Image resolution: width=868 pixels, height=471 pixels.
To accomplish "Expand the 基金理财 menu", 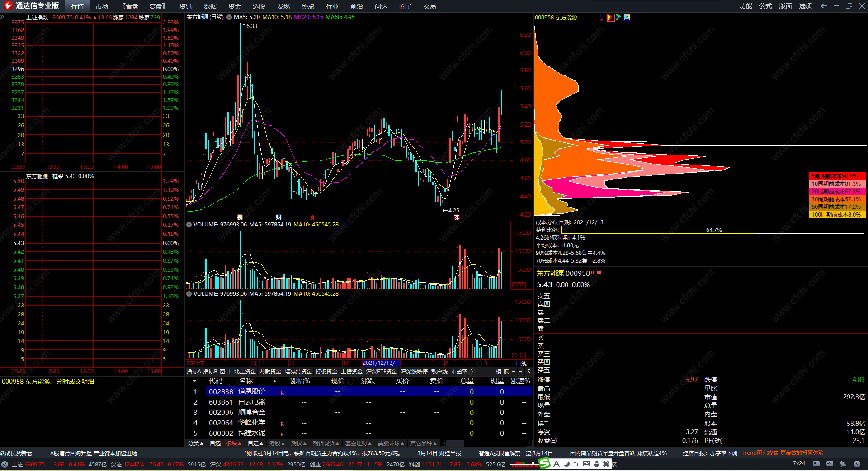I will 359,443.
